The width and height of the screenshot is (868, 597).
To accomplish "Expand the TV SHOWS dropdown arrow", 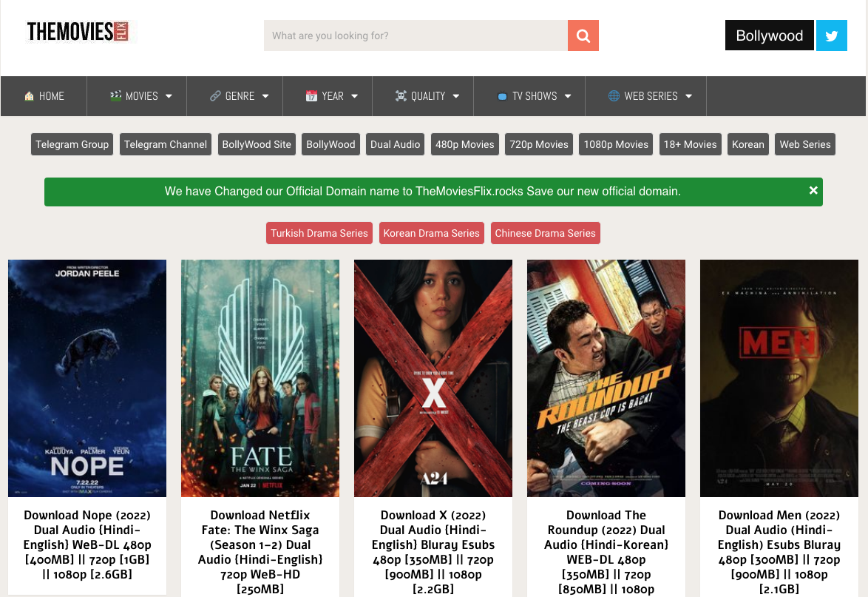I will pyautogui.click(x=568, y=96).
